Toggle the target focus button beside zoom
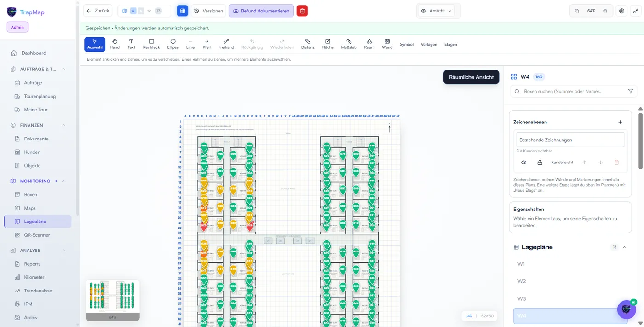The width and height of the screenshot is (644, 327). [x=621, y=11]
